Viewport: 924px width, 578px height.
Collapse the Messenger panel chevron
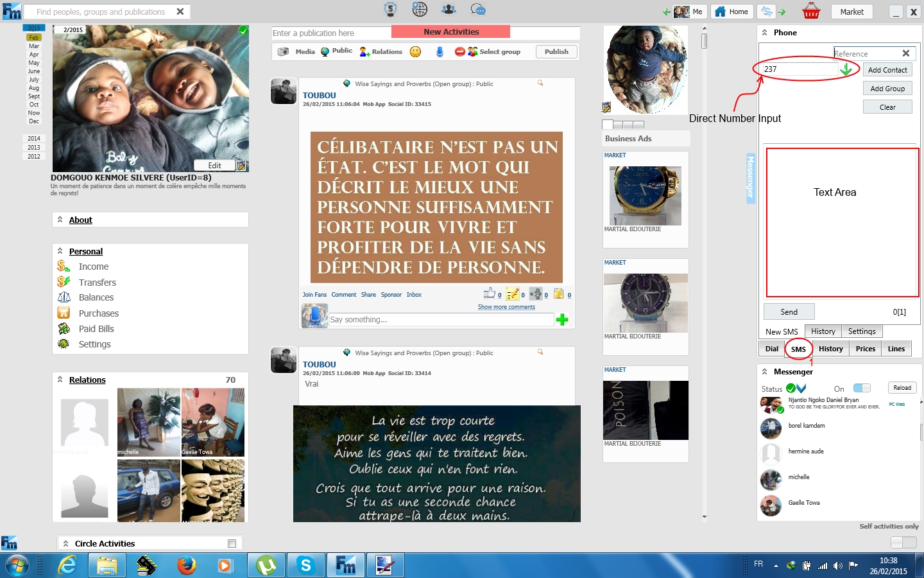pyautogui.click(x=764, y=371)
